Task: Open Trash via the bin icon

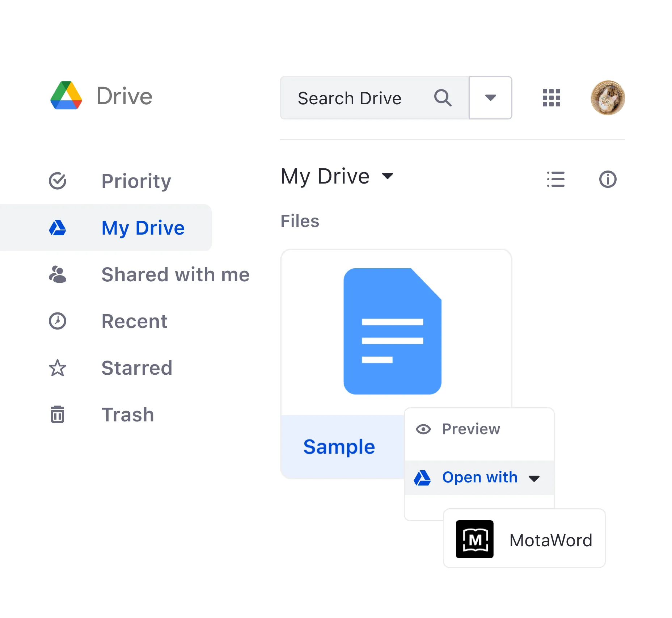Action: pyautogui.click(x=57, y=414)
